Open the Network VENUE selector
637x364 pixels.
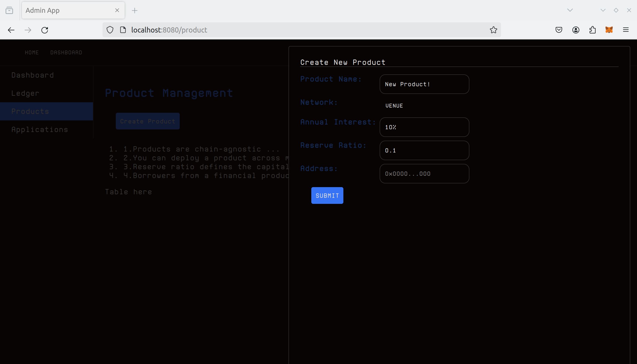coord(394,106)
